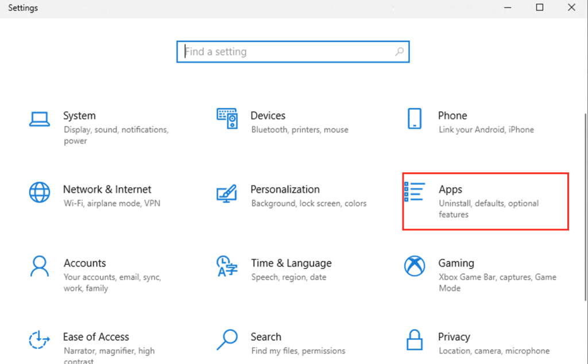Click the Privacy padlock icon
Viewport: 588px width, 364px height.
[x=414, y=339]
